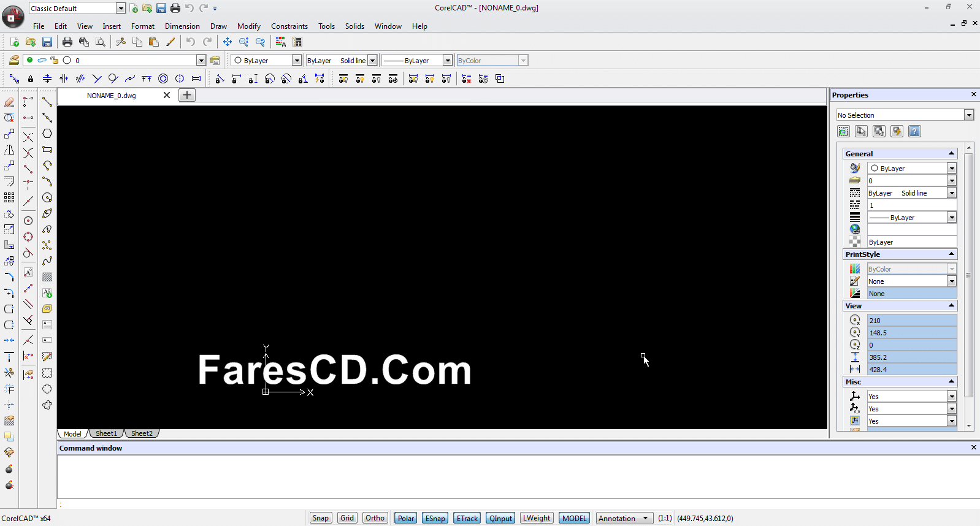The width and height of the screenshot is (980, 526).
Task: Click the Perpendicular constraint icon
Action: click(97, 78)
